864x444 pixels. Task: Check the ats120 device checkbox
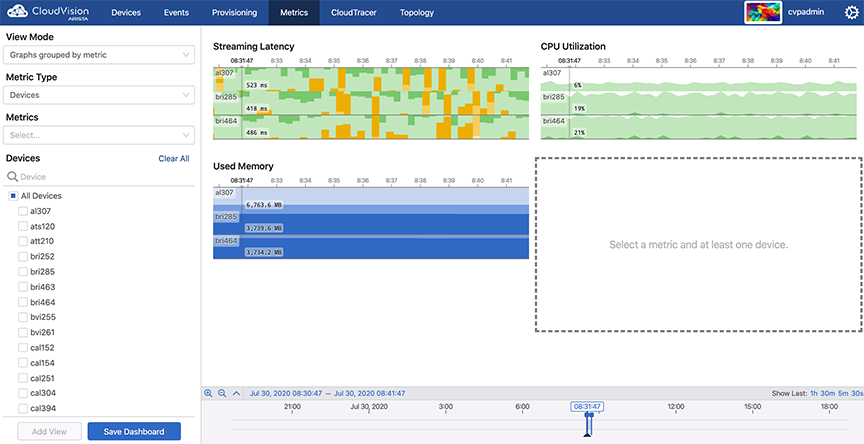point(23,226)
